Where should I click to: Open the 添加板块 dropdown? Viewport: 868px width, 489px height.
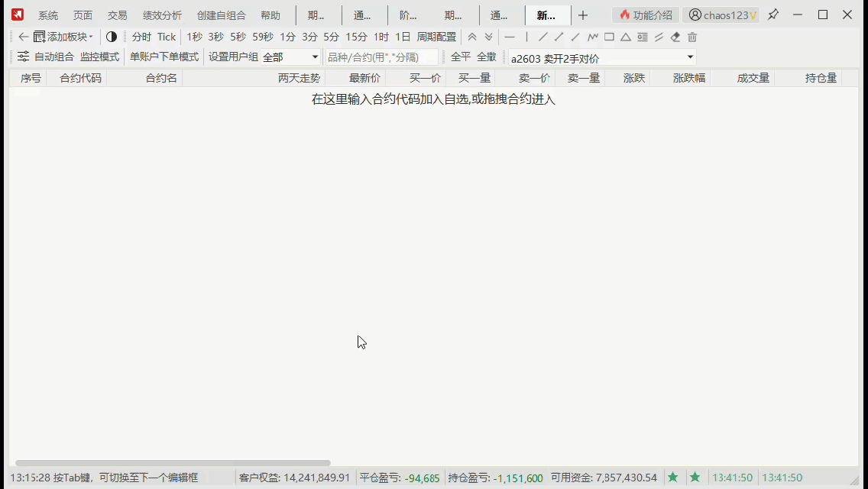point(64,37)
